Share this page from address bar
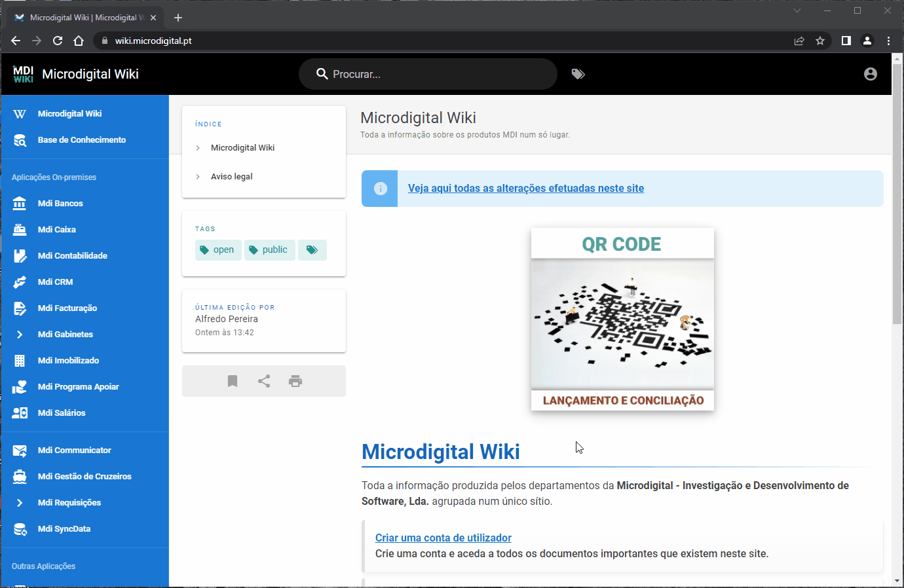Image resolution: width=904 pixels, height=588 pixels. [799, 41]
